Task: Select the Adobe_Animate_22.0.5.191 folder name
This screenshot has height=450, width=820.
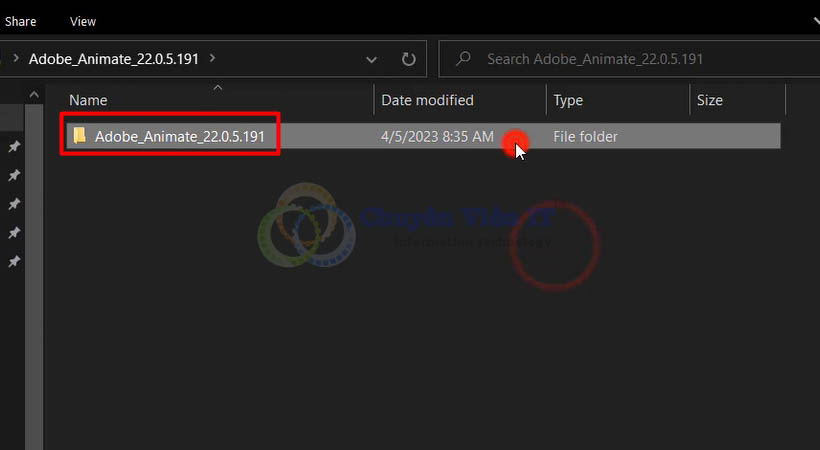Action: [180, 137]
